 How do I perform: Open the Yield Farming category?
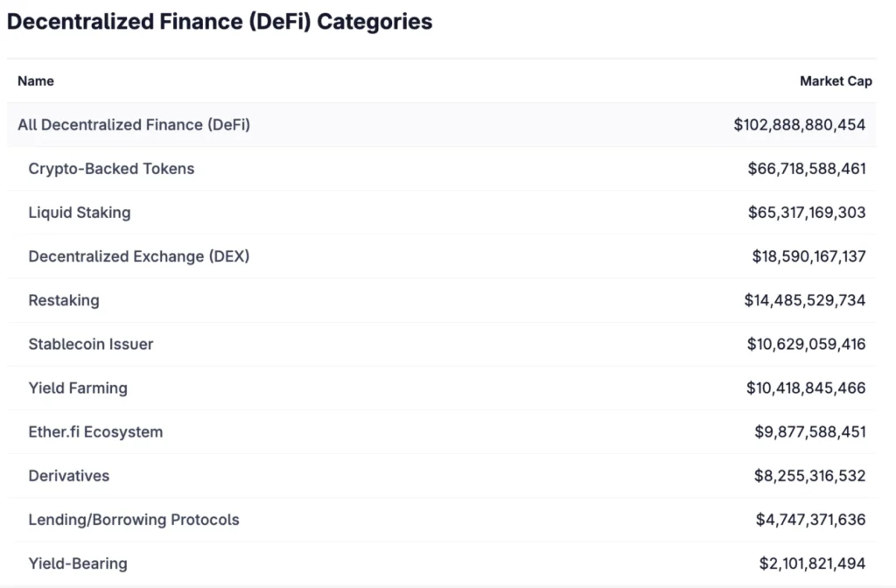[78, 388]
